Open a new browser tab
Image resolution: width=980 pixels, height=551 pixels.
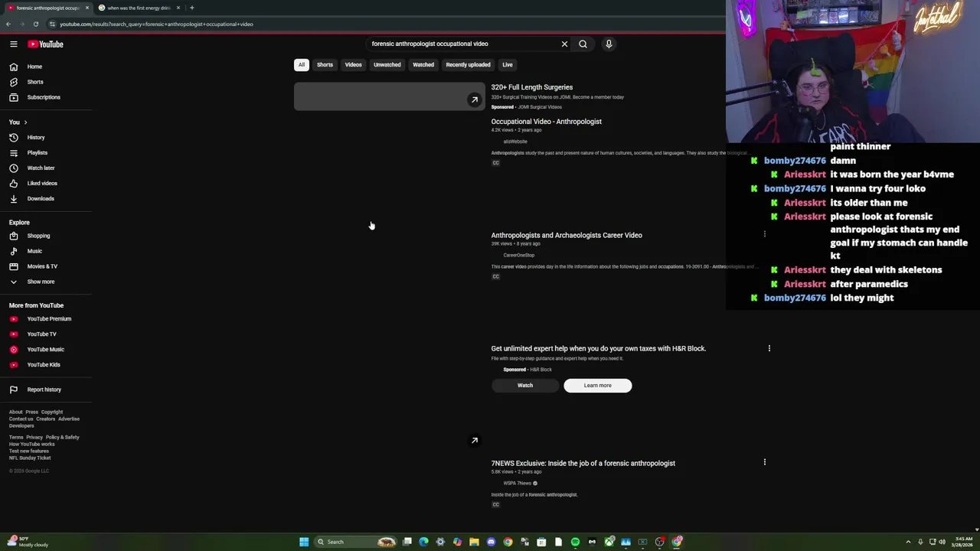[x=191, y=8]
